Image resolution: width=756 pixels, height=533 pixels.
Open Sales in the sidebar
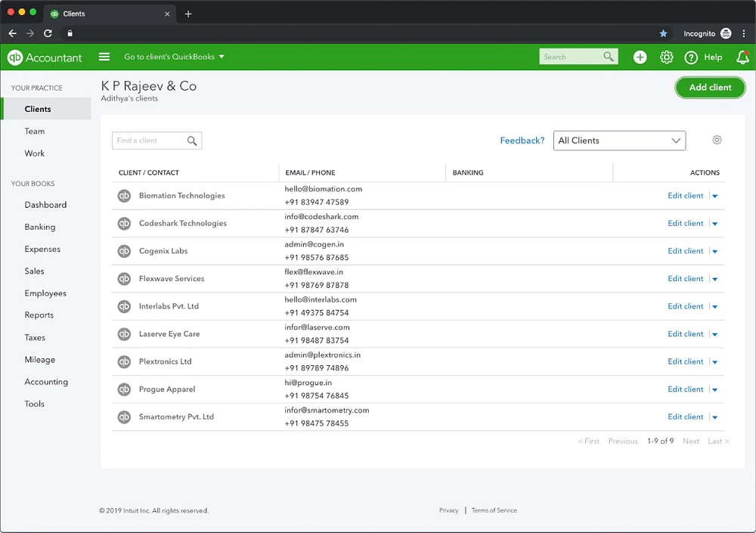(34, 271)
